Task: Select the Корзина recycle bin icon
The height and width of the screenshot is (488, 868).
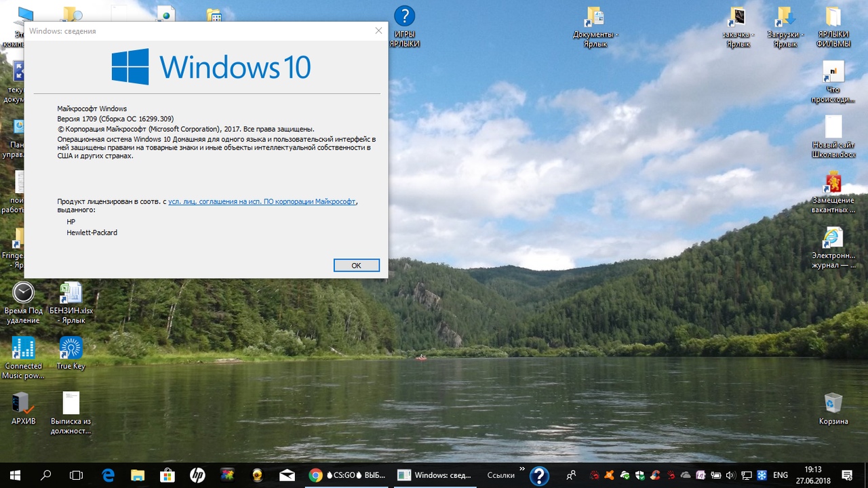Action: click(833, 409)
